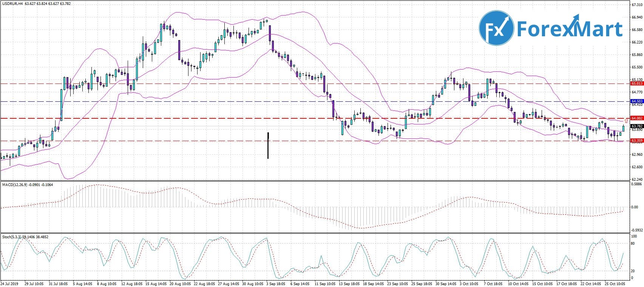Click the last teal candlestick on chart
Screen dimensions: 644x287
tap(623, 129)
